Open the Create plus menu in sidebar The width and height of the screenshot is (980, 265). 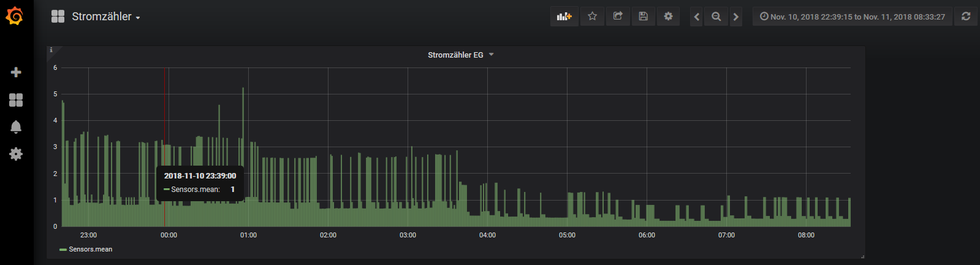(x=16, y=72)
